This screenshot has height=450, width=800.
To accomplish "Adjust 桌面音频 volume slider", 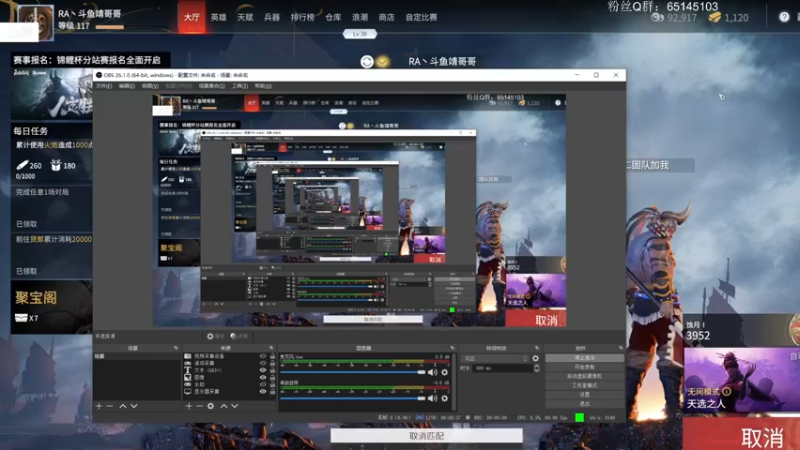I will (353, 398).
